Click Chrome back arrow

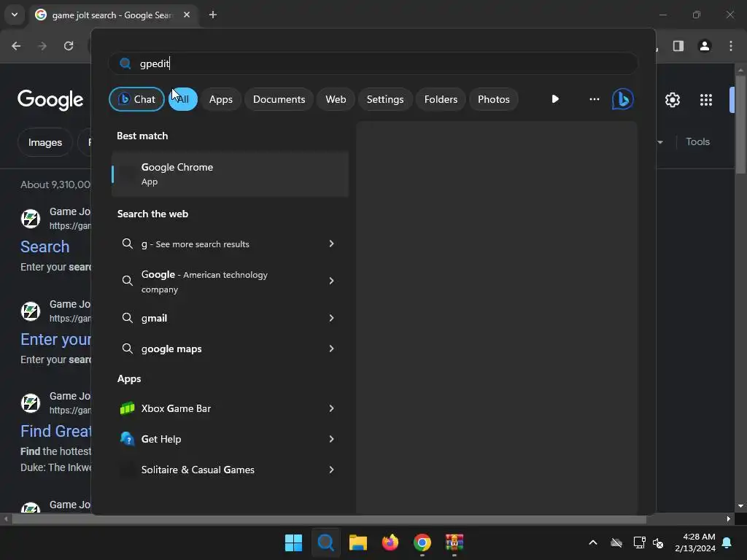click(x=16, y=46)
